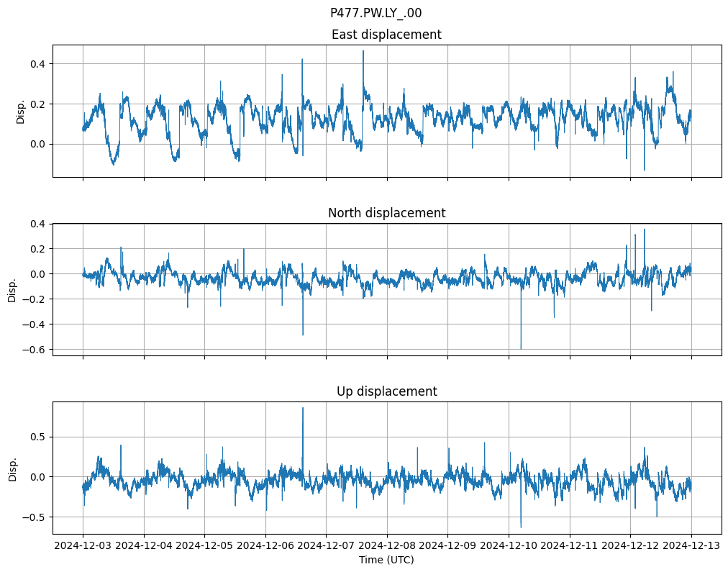Select the East displacement plot title
This screenshot has height=572, width=728.
point(386,35)
